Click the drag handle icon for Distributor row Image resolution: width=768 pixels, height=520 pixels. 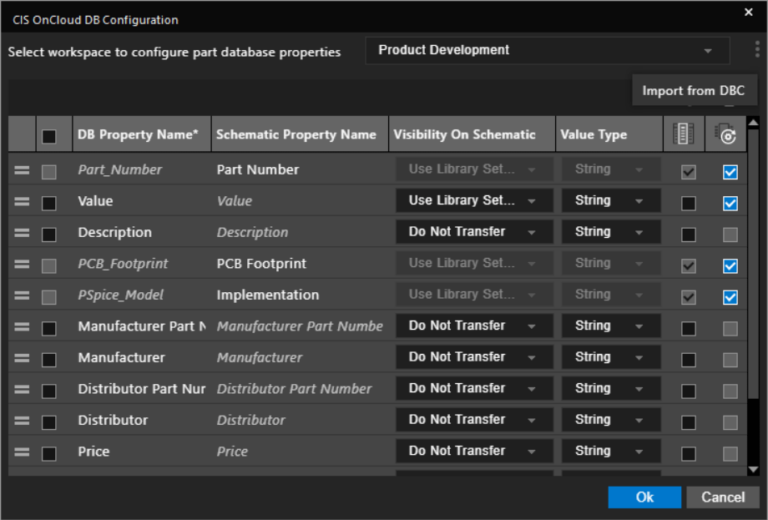22,421
